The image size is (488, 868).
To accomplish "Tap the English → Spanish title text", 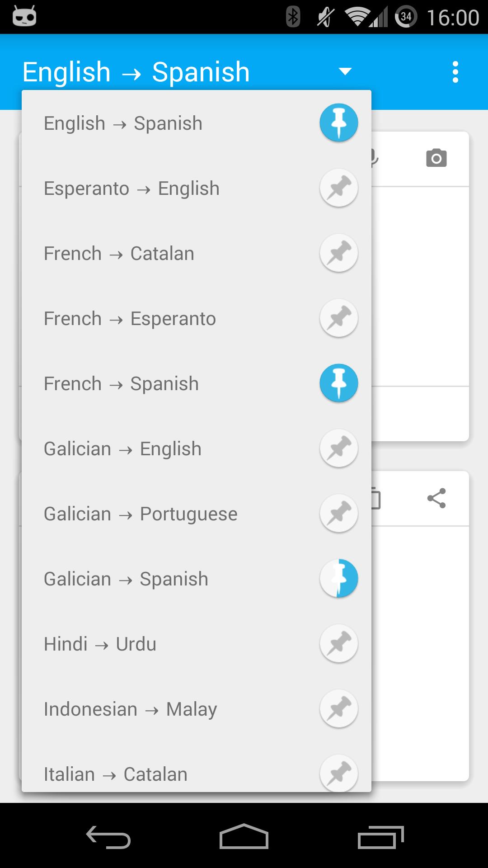I will [x=136, y=71].
